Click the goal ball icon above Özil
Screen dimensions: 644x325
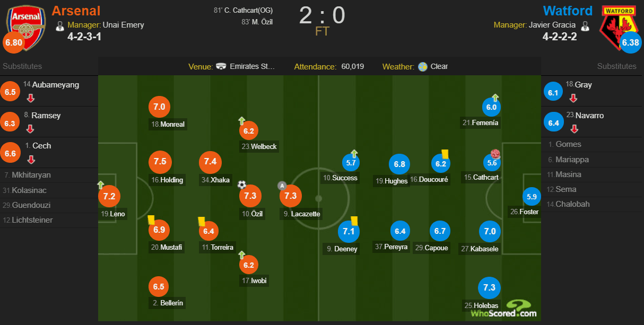click(242, 185)
